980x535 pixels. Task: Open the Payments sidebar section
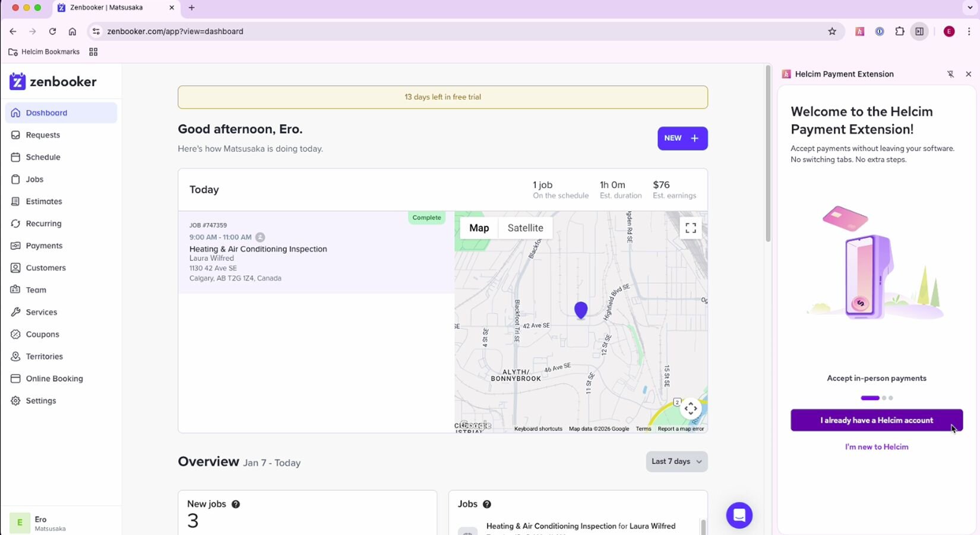(x=44, y=246)
